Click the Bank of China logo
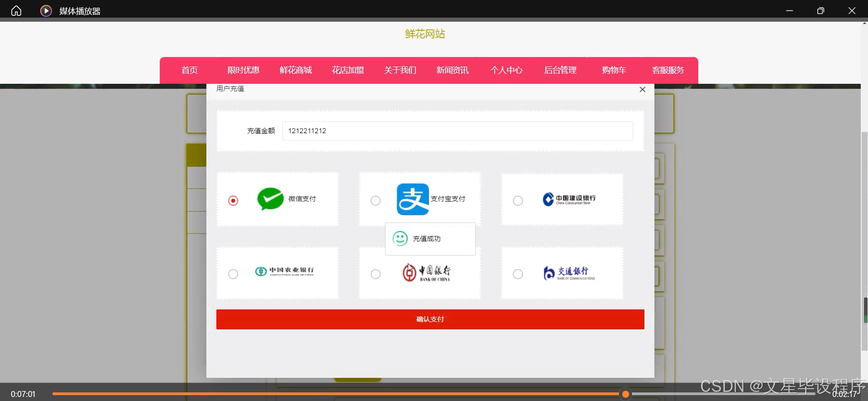868x401 pixels. tap(426, 273)
